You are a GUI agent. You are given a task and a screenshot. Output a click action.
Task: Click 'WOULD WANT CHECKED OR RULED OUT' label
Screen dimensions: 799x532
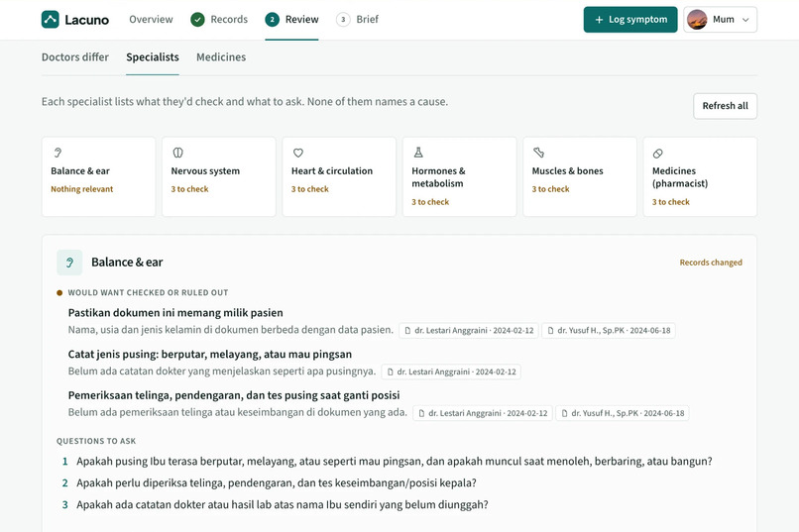tap(148, 292)
